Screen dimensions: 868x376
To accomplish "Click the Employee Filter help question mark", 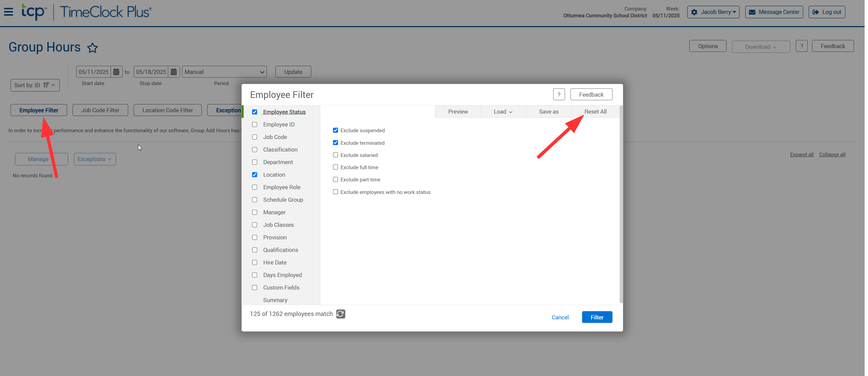I will [x=559, y=95].
